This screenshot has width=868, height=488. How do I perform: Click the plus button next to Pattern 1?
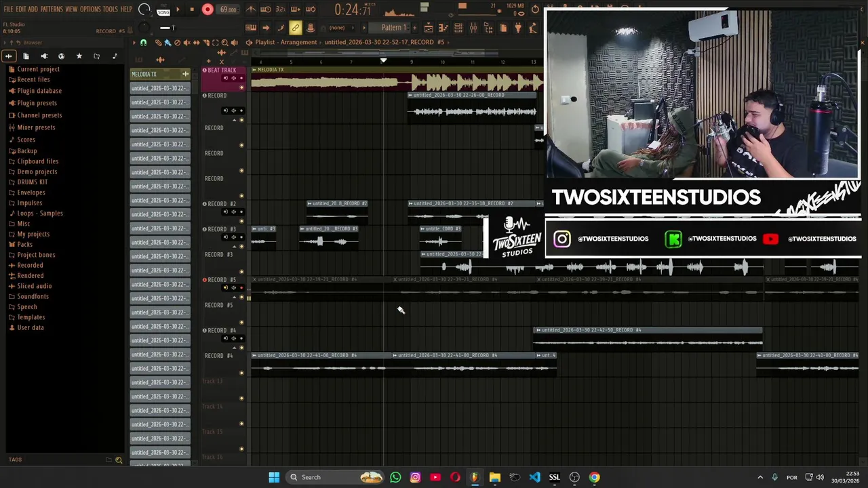(x=414, y=28)
